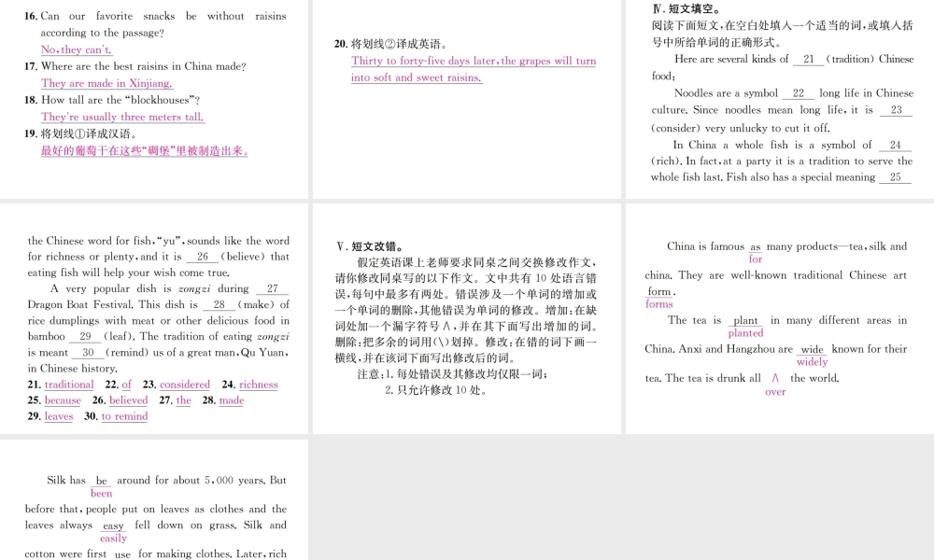
Task: Click answer 30 'to remind'
Action: [x=124, y=416]
